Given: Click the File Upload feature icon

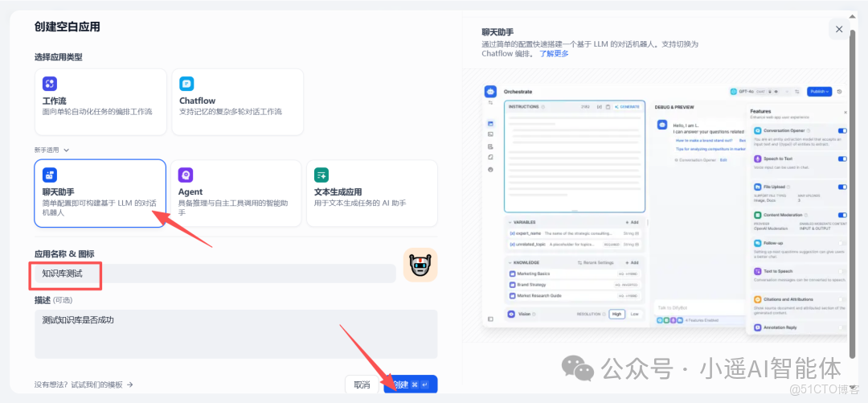Looking at the screenshot, I should 758,187.
